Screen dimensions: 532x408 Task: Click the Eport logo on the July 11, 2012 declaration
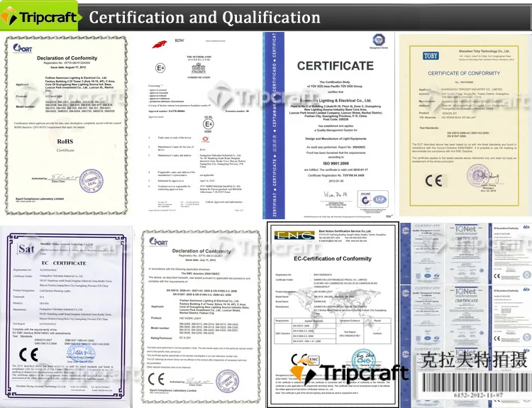[x=158, y=241]
